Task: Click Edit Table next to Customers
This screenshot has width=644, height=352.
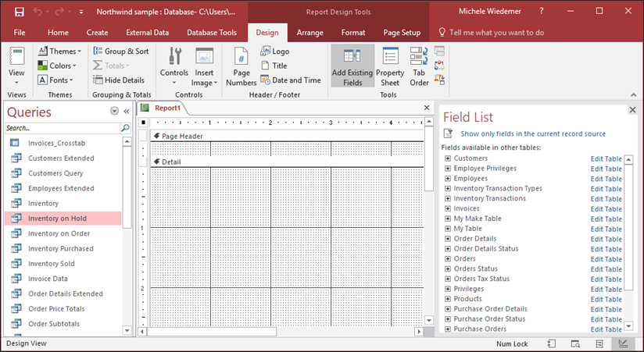Action: click(606, 158)
